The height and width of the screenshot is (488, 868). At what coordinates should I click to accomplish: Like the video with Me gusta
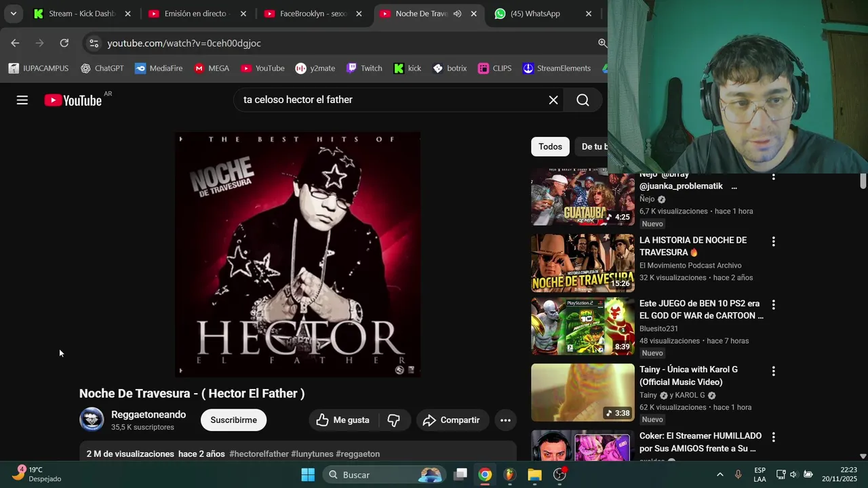pyautogui.click(x=343, y=420)
